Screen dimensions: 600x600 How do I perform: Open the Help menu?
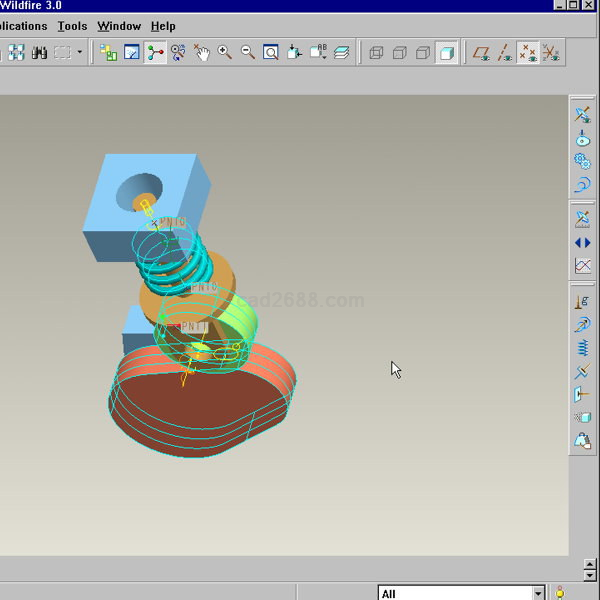coord(163,26)
